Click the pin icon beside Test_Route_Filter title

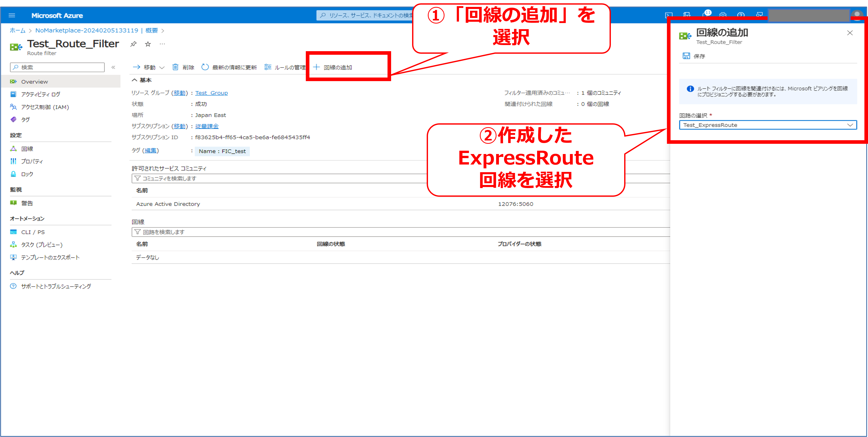(133, 44)
